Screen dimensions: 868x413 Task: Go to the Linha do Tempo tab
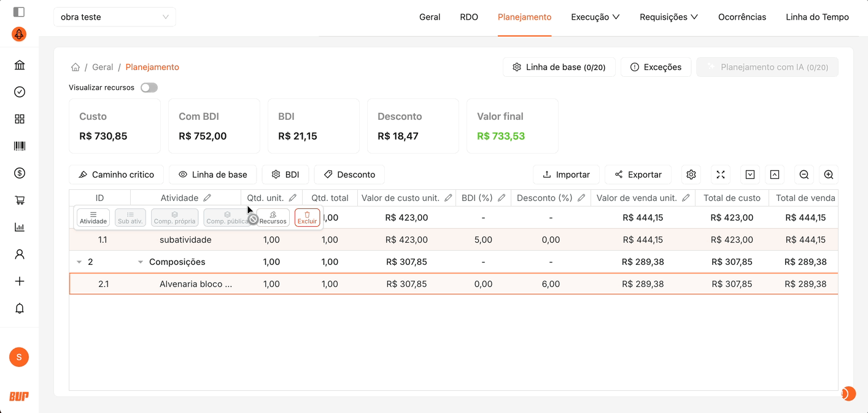point(817,17)
